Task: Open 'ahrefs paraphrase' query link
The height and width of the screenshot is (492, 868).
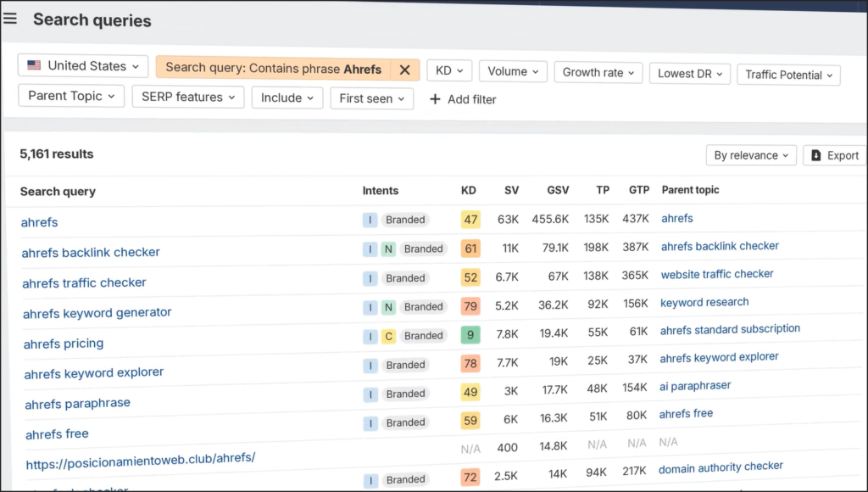Action: [x=77, y=403]
